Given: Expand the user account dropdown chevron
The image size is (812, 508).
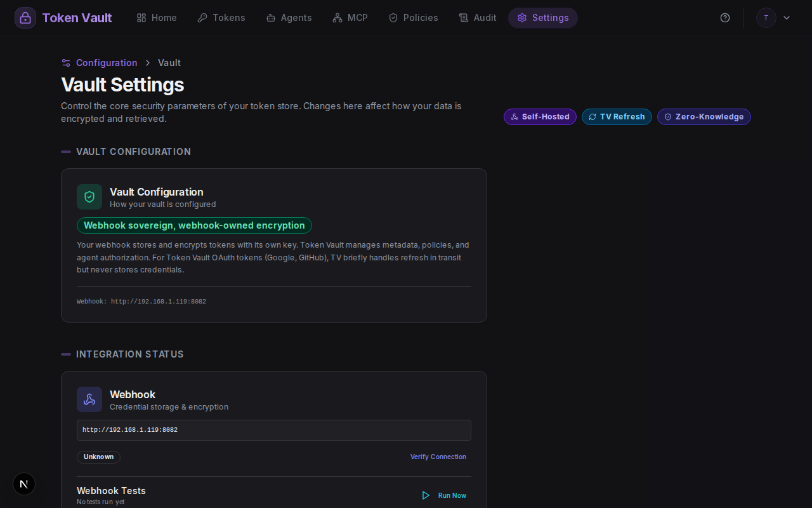Looking at the screenshot, I should click(787, 18).
